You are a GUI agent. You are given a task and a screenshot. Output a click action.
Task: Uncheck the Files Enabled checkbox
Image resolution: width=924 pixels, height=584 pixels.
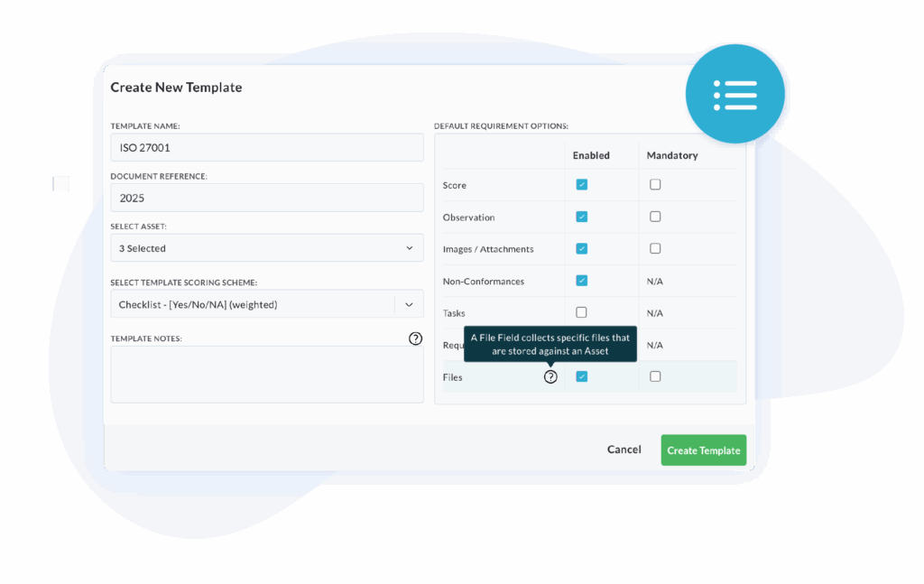click(582, 376)
